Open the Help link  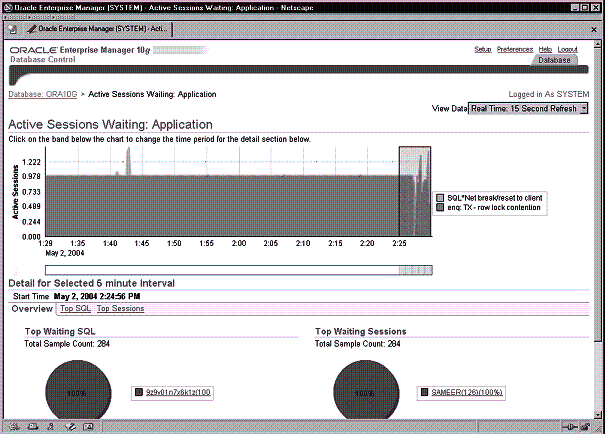(545, 49)
